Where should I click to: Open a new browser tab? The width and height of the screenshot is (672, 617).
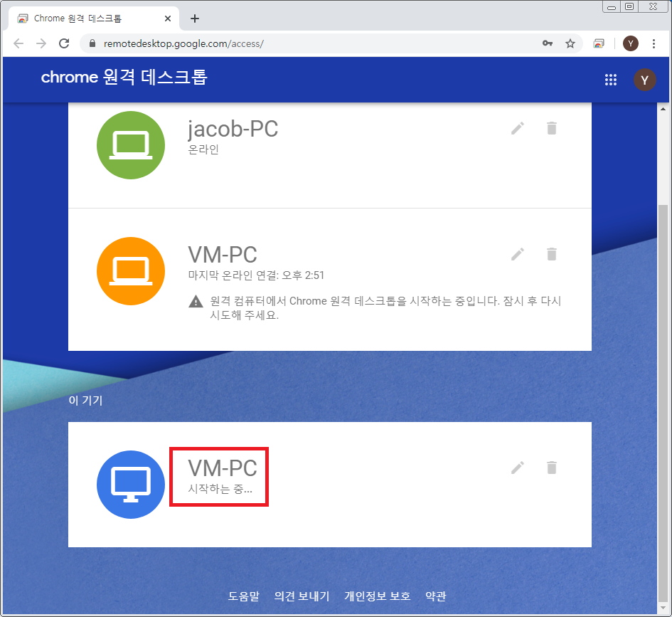pos(195,19)
